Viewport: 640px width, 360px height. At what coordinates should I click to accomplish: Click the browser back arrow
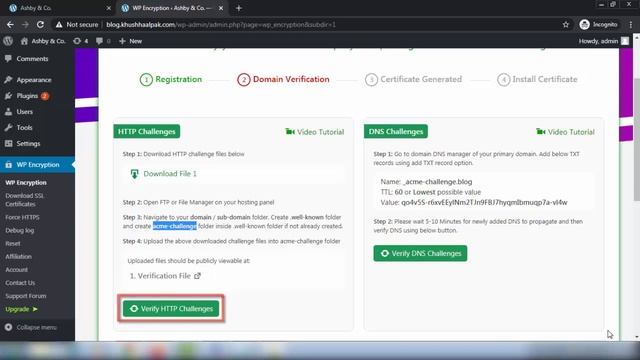pyautogui.click(x=10, y=24)
